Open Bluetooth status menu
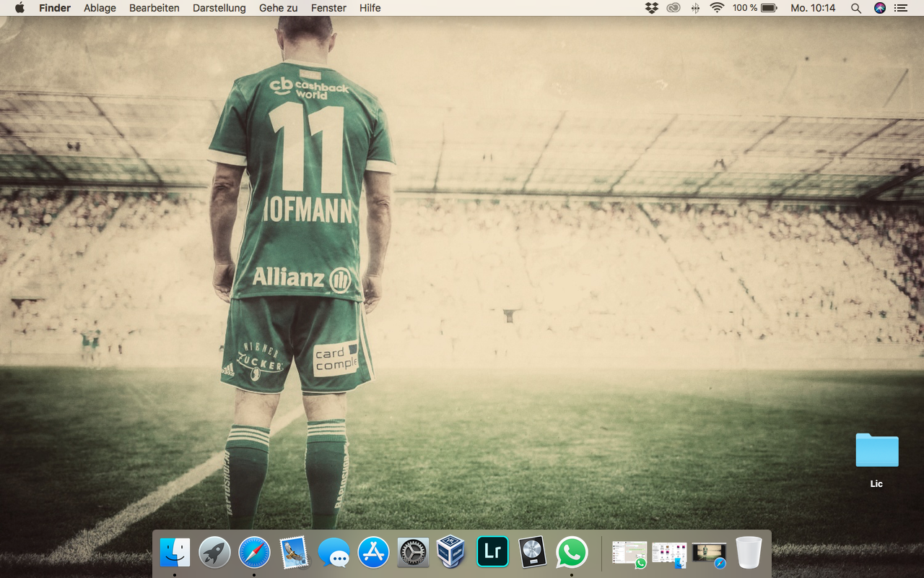The image size is (924, 578). tap(695, 8)
